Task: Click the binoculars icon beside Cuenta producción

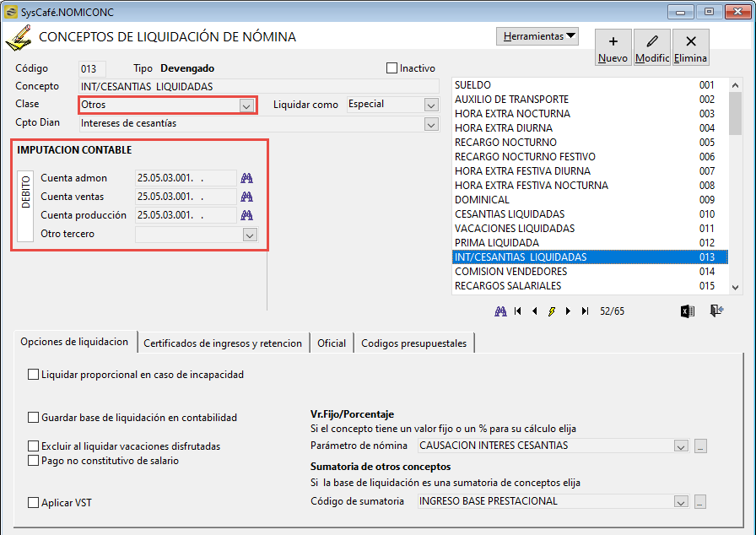Action: point(246,215)
